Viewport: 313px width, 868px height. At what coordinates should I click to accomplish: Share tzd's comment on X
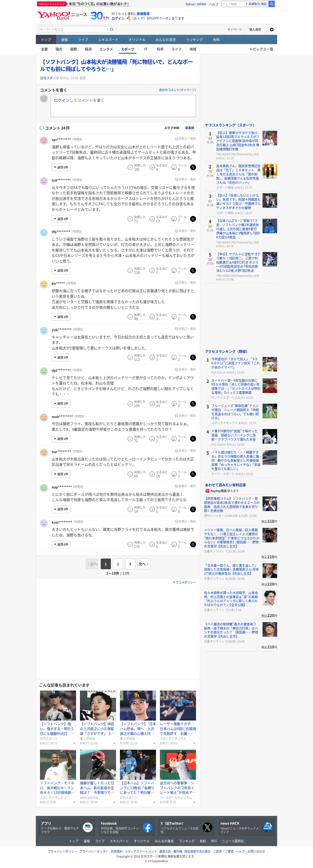click(x=193, y=219)
